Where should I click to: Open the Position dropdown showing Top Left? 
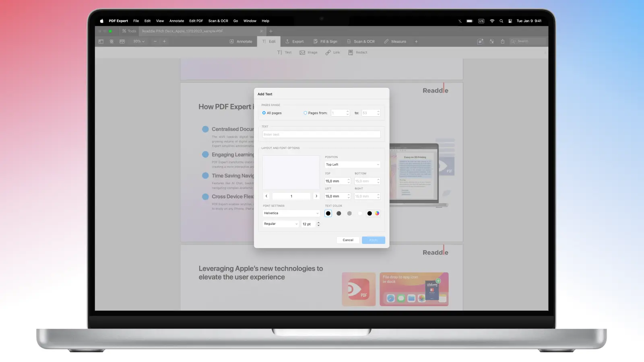352,165
